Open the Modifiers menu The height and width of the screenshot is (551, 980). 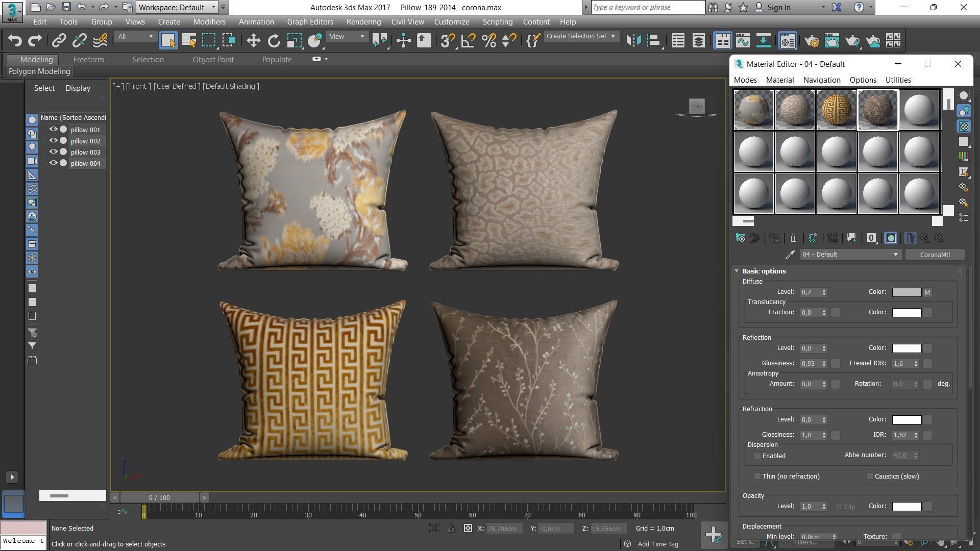(209, 22)
